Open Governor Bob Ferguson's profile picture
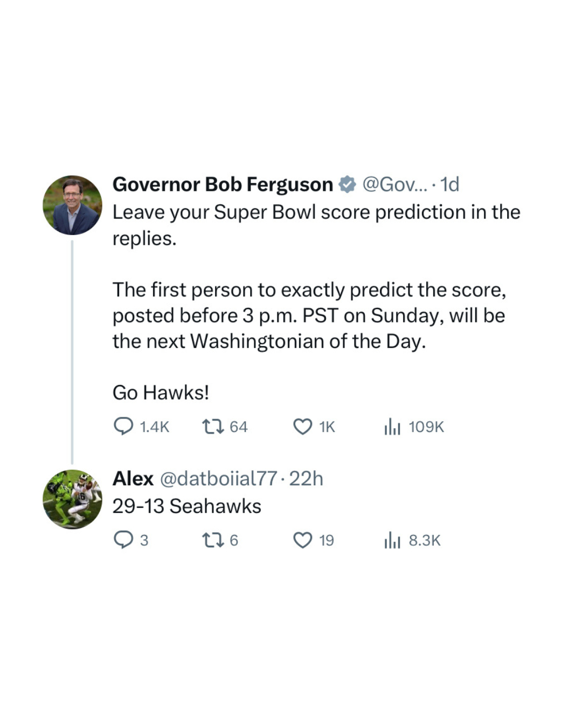This screenshot has height=728, width=582. (x=72, y=205)
